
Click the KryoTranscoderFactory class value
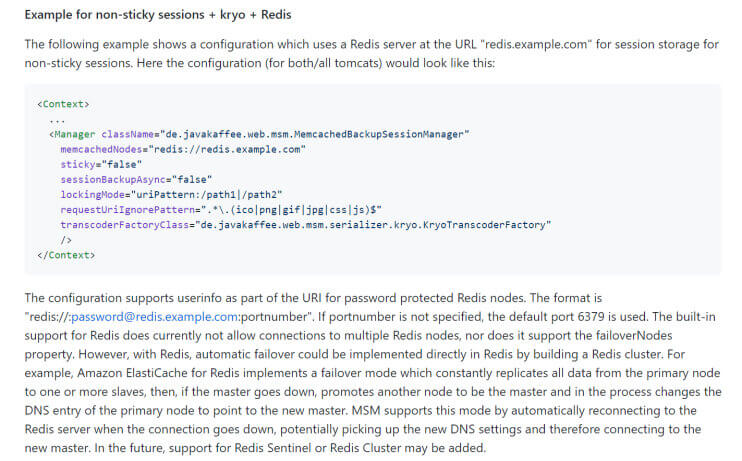pos(373,225)
